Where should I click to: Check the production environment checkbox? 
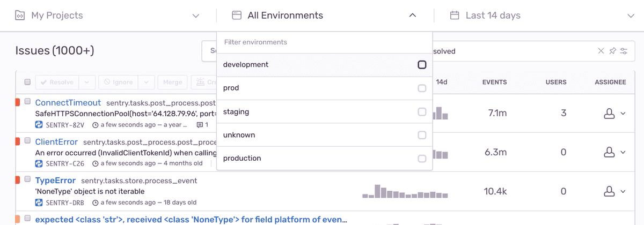point(422,159)
